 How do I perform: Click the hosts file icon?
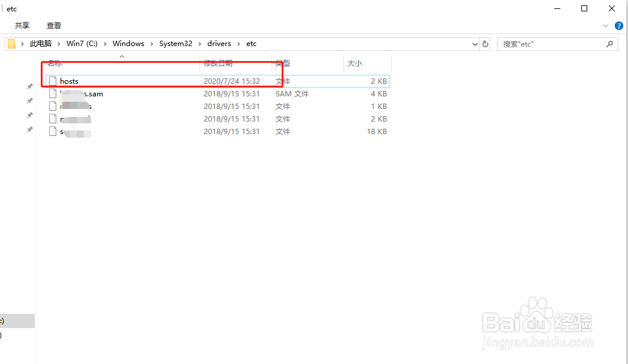coord(53,81)
